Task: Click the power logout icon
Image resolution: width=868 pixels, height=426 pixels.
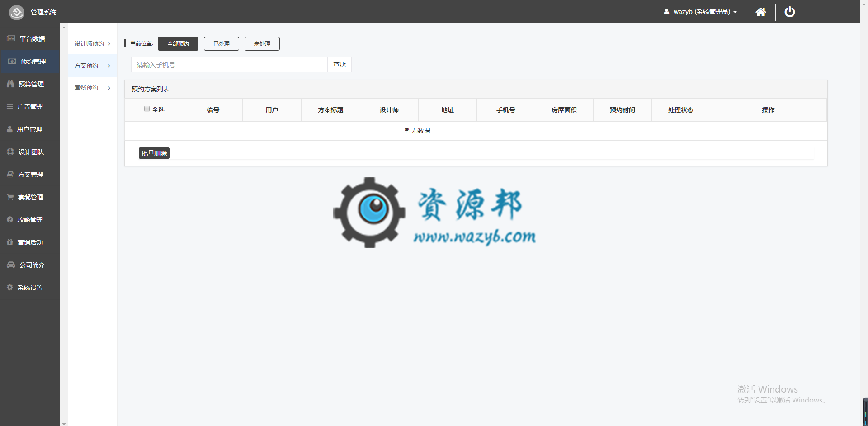Action: (x=790, y=12)
